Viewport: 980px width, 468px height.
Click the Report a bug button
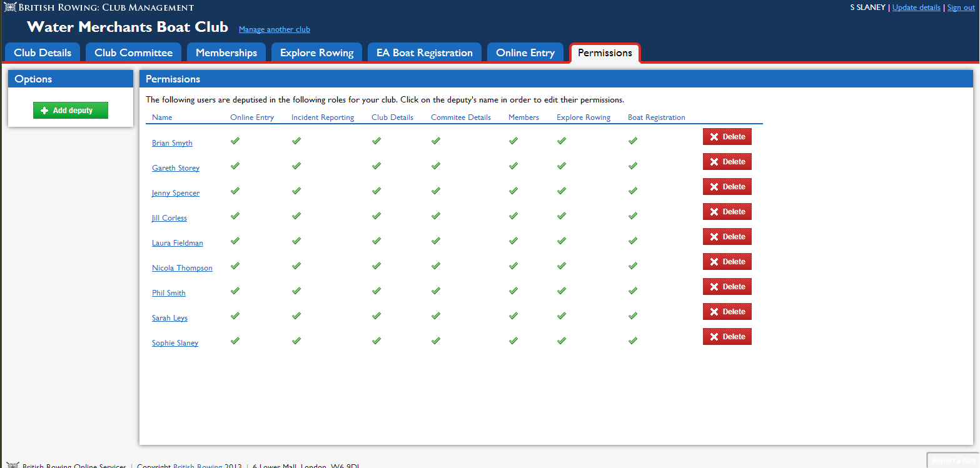pos(953,461)
